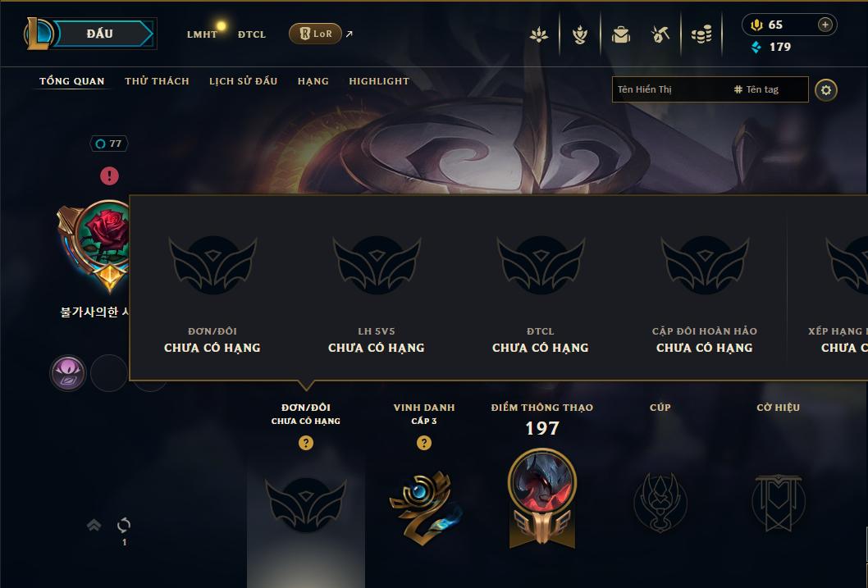The image size is (868, 588).
Task: Select the ĐTCL game mode
Action: tap(252, 34)
